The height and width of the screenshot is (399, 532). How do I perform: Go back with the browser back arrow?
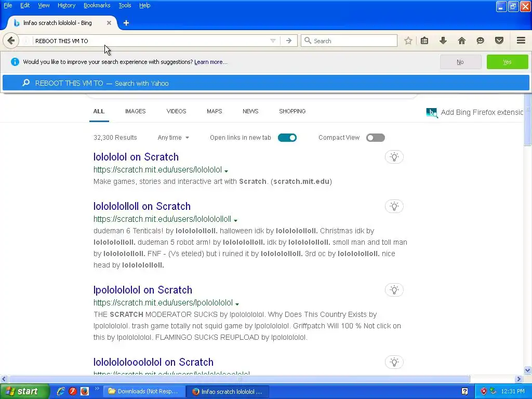11,41
